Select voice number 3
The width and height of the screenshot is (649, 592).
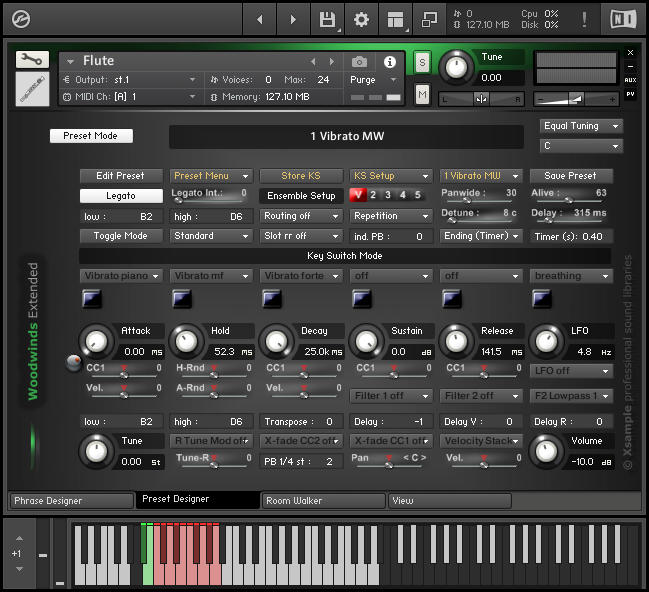pyautogui.click(x=388, y=195)
